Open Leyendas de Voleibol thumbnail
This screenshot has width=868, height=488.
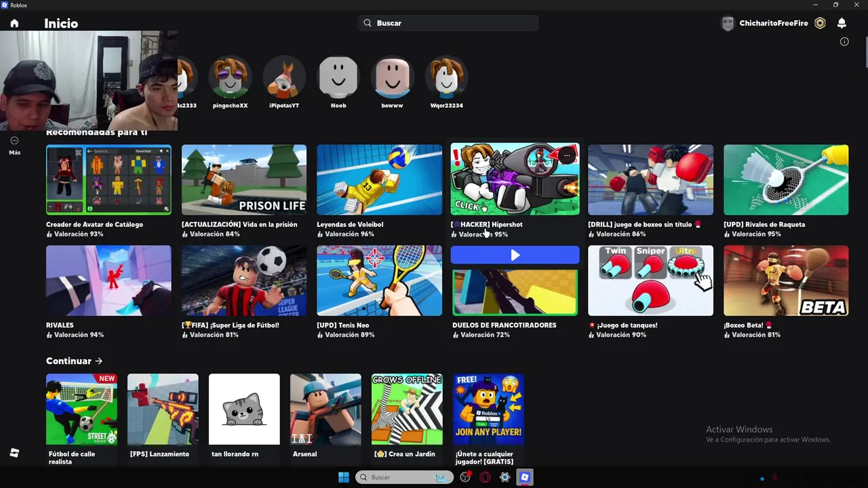tap(379, 180)
